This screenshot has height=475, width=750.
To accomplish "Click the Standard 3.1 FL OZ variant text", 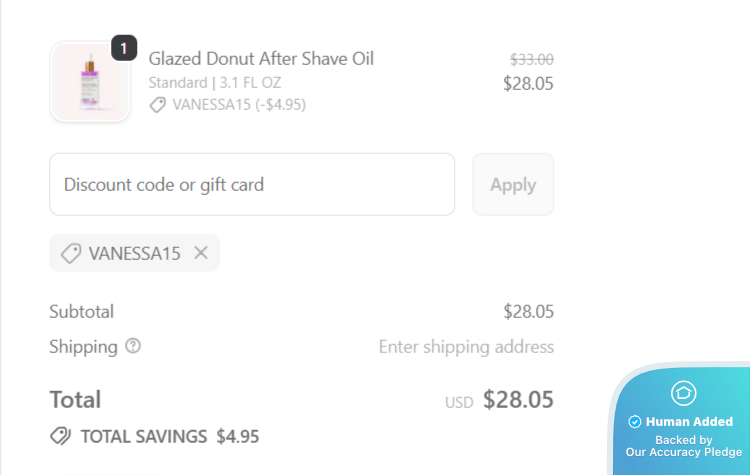I will [215, 82].
